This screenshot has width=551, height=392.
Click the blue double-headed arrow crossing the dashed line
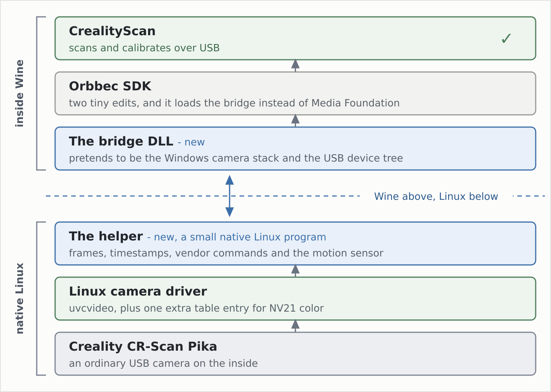[230, 196]
